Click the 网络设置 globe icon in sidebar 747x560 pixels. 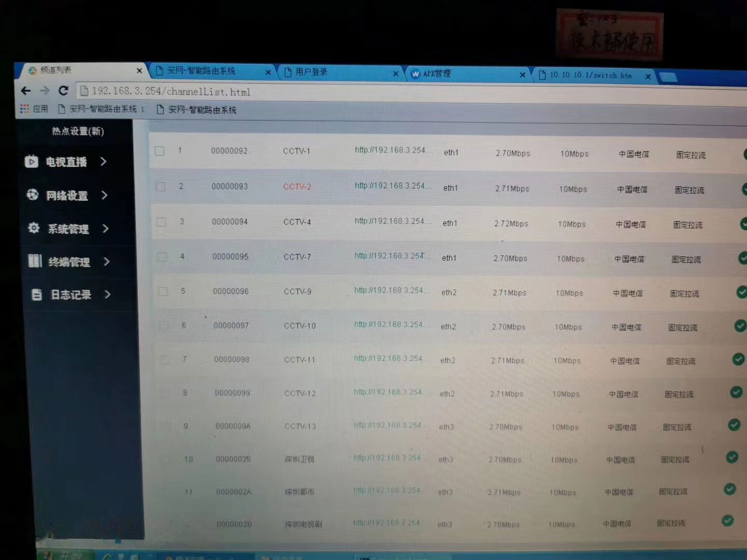click(33, 194)
